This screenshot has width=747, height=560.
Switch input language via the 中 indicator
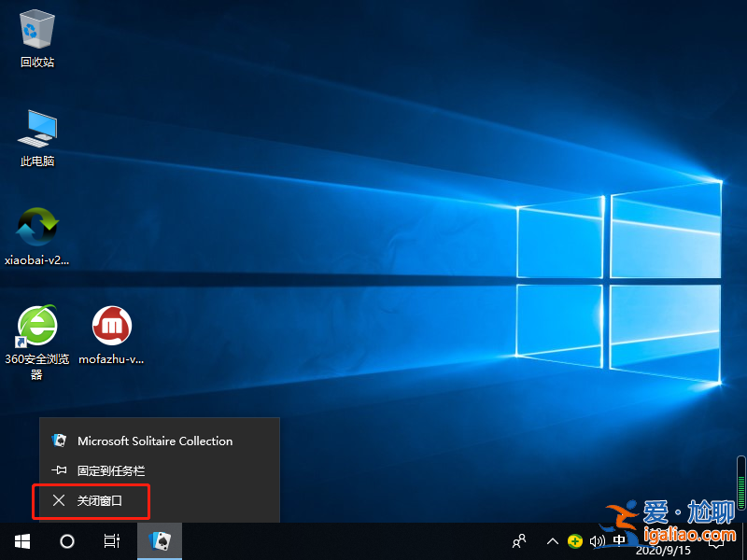(x=619, y=541)
